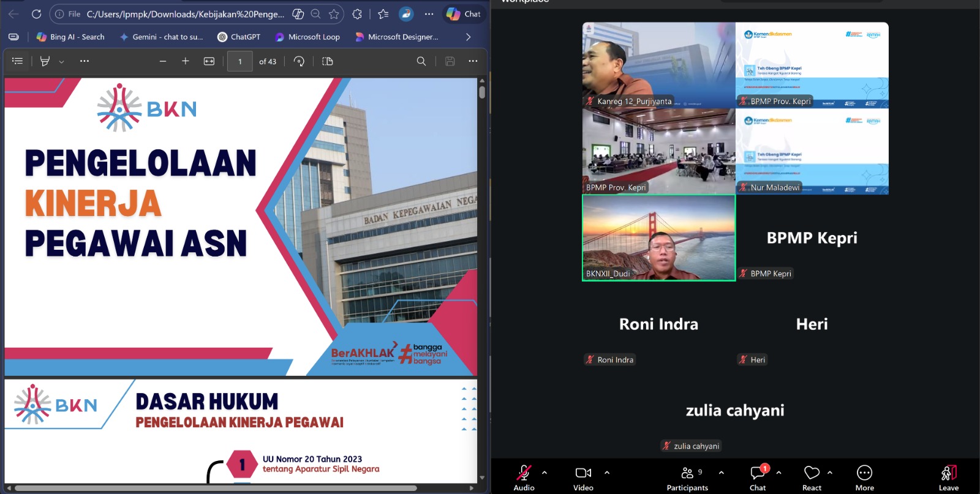Click the PDF horizontal scrollbar
Viewport: 980px width, 494px height.
point(214,488)
